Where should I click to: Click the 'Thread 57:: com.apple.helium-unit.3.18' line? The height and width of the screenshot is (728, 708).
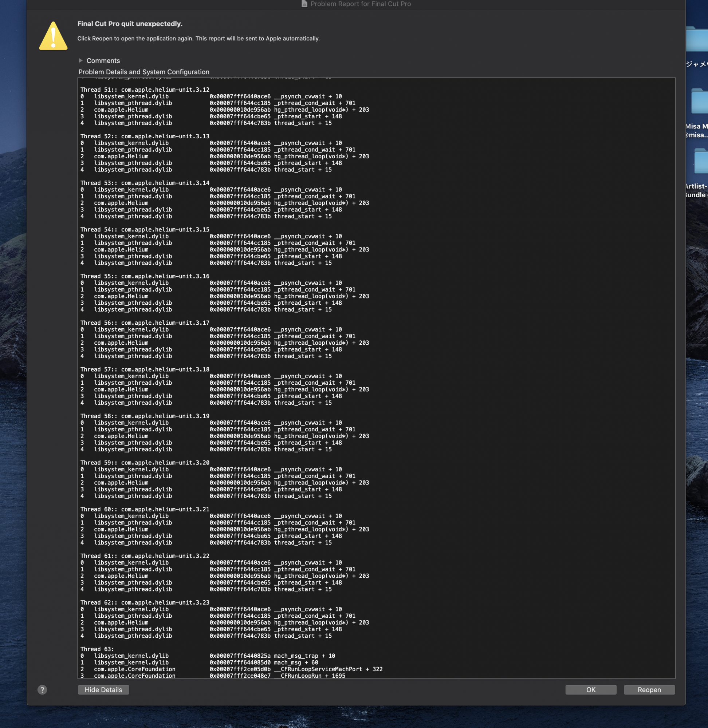pos(145,369)
